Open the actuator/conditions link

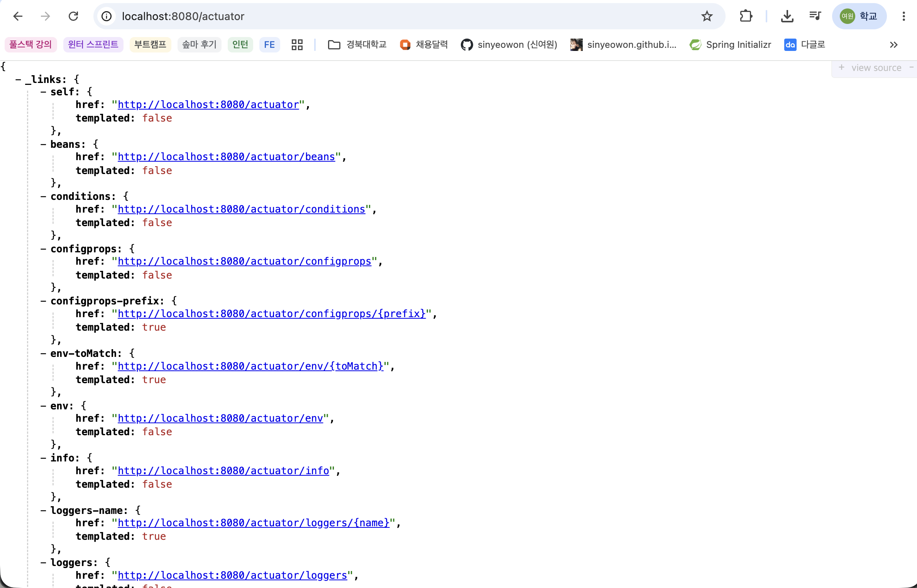[242, 209]
